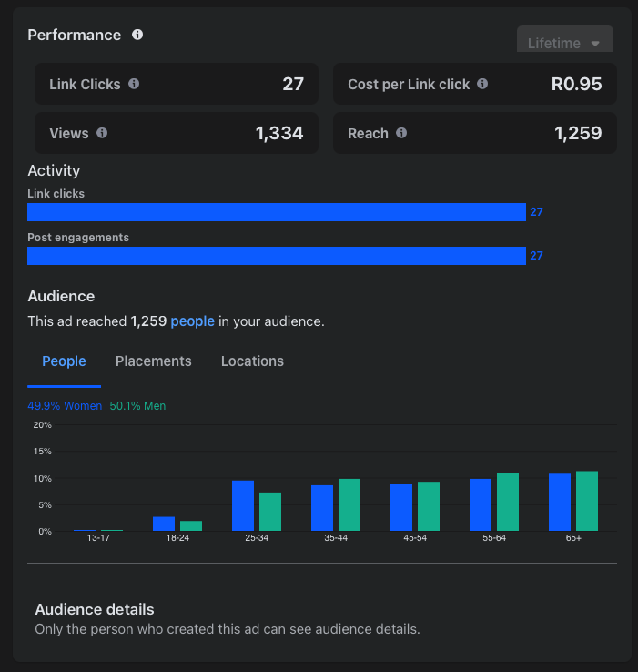This screenshot has width=638, height=672.
Task: Click the info icon next to Link Clicks
Action: click(134, 84)
